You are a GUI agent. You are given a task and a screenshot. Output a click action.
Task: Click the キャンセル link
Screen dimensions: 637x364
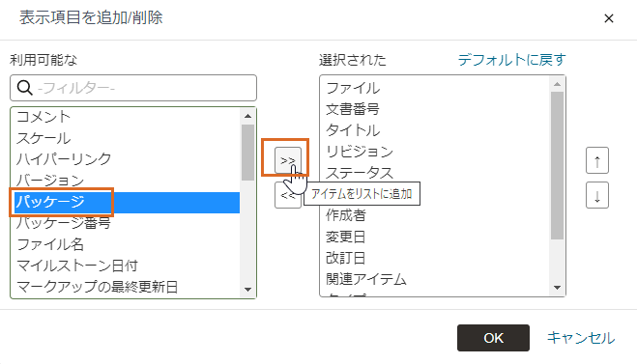[581, 338]
